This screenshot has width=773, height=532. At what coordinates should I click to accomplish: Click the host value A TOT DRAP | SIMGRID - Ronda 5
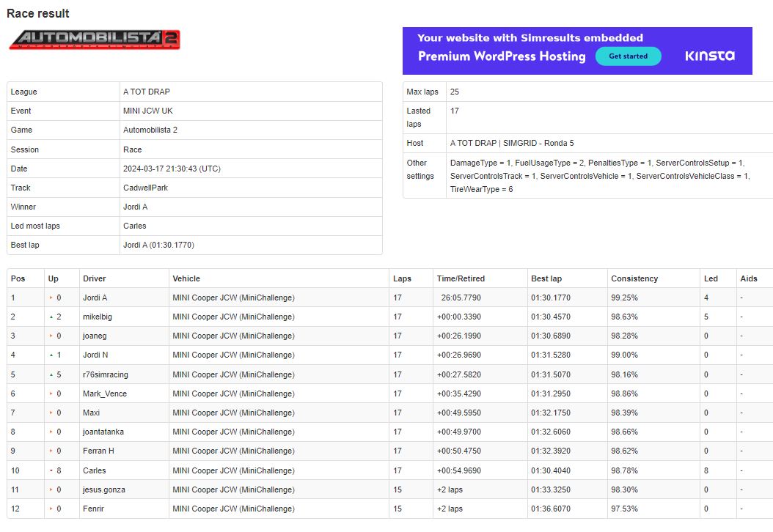pyautogui.click(x=512, y=143)
